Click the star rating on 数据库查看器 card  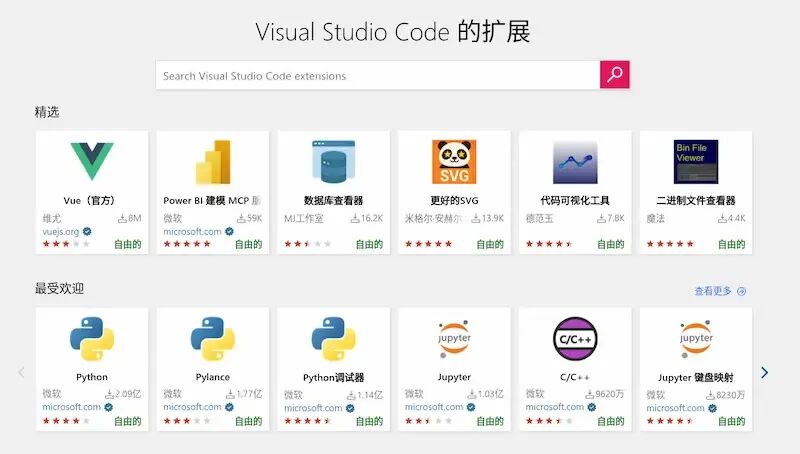point(308,244)
